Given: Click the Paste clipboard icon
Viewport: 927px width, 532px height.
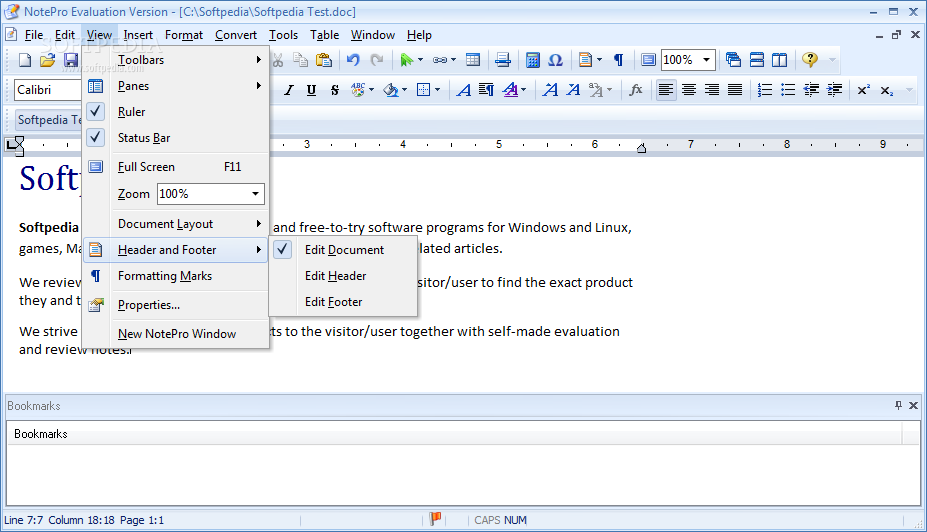Looking at the screenshot, I should [323, 60].
